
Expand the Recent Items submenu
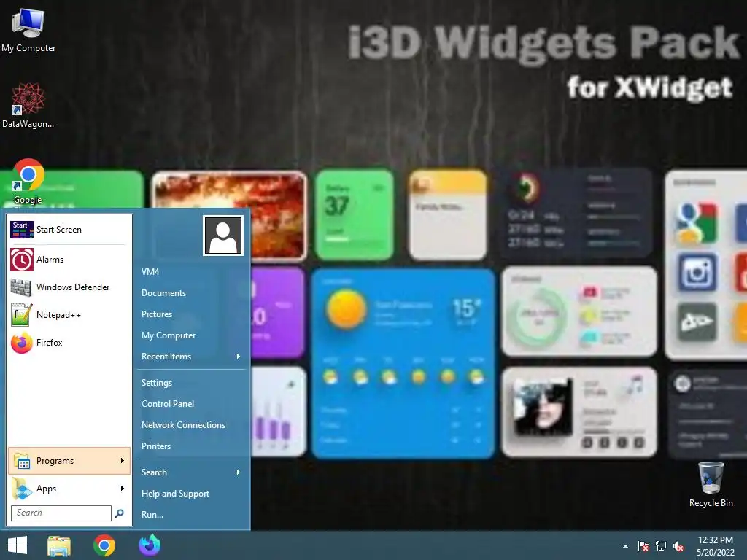[x=192, y=356]
